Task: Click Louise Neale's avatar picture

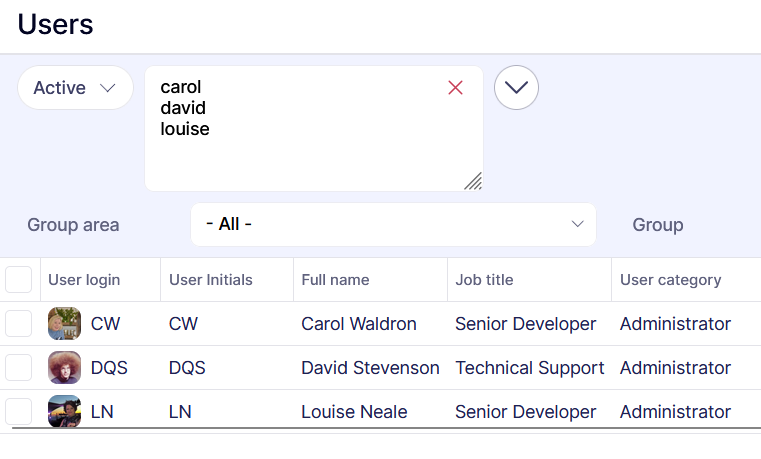Action: tap(65, 412)
